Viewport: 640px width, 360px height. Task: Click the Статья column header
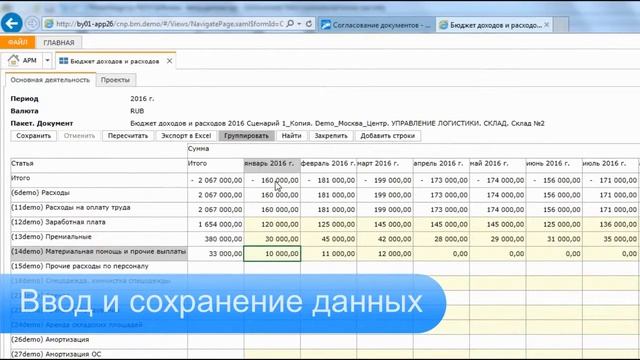99,165
